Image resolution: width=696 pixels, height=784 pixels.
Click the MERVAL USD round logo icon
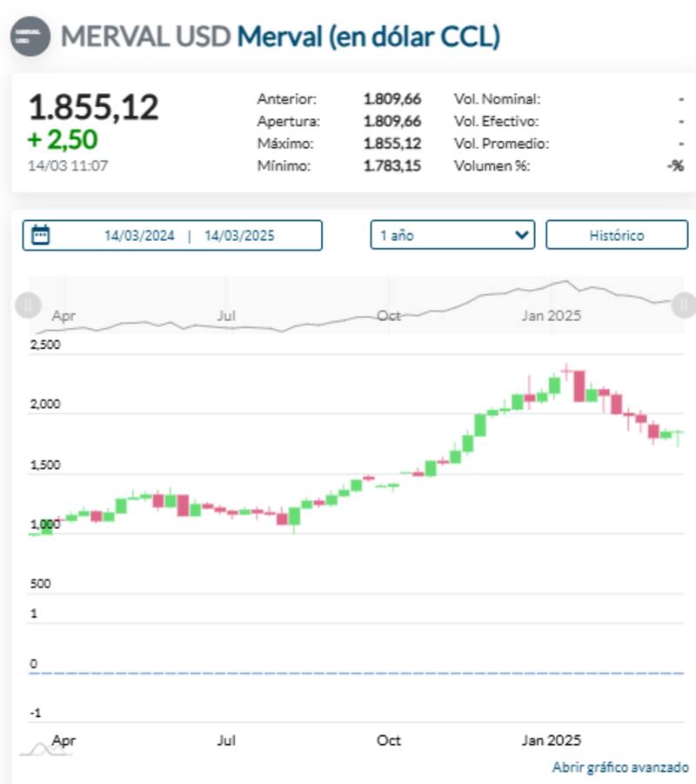[x=30, y=37]
